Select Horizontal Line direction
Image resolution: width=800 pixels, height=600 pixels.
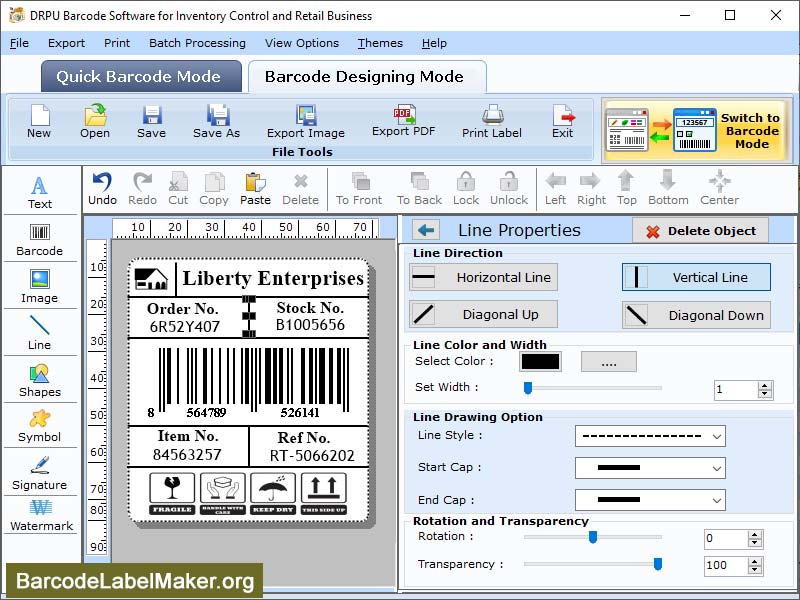(x=483, y=277)
